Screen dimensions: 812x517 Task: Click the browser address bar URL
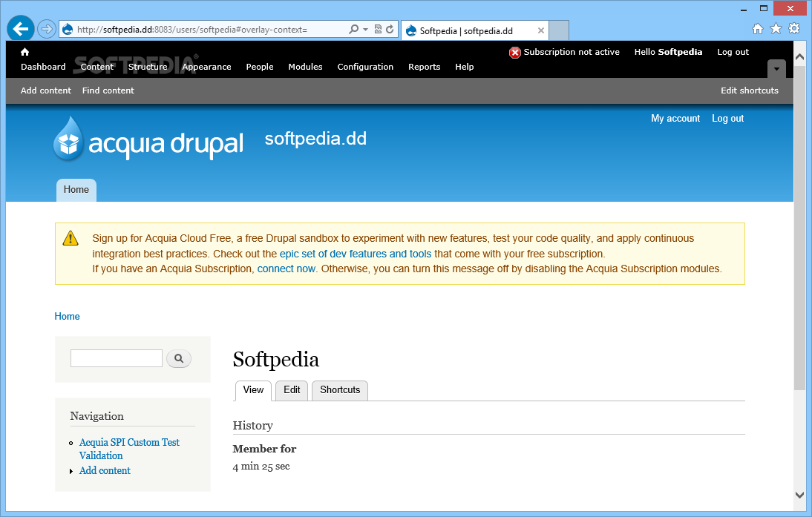(x=192, y=30)
